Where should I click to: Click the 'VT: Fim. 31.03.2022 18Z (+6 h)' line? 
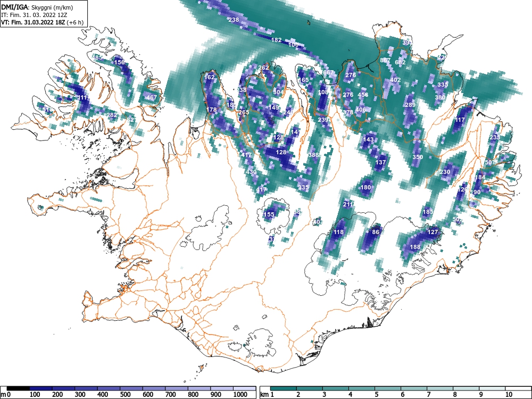pyautogui.click(x=42, y=22)
